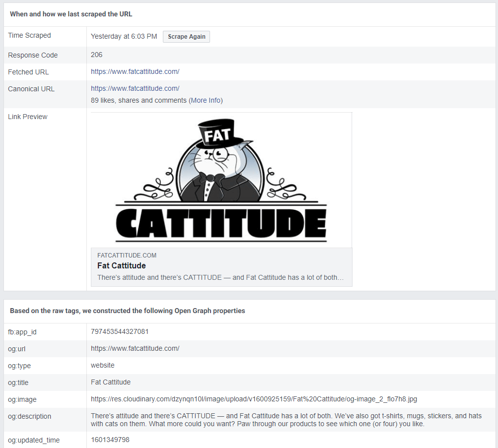Select the og:image cloudinary URL value
Viewport: 498px width, 448px height.
click(x=254, y=399)
